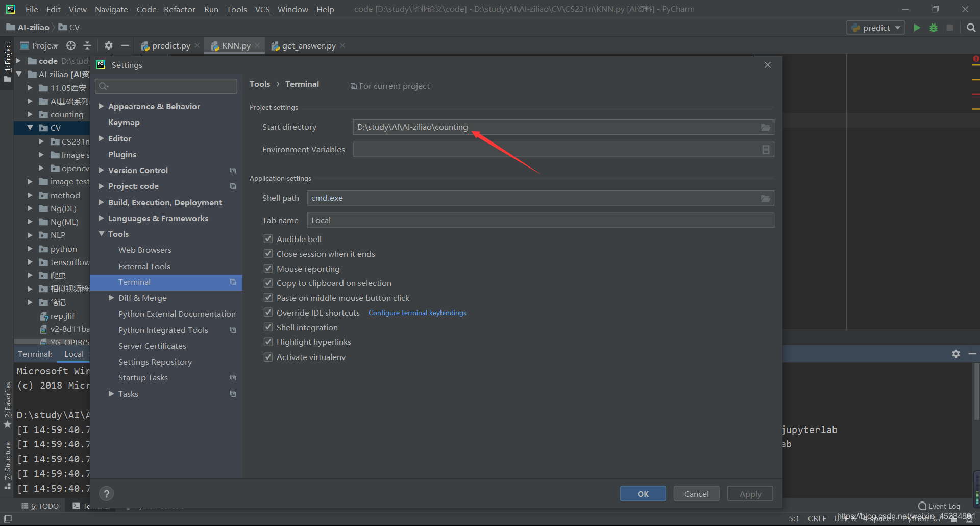Click the stop process square icon
The height and width of the screenshot is (526, 980).
[x=950, y=28]
